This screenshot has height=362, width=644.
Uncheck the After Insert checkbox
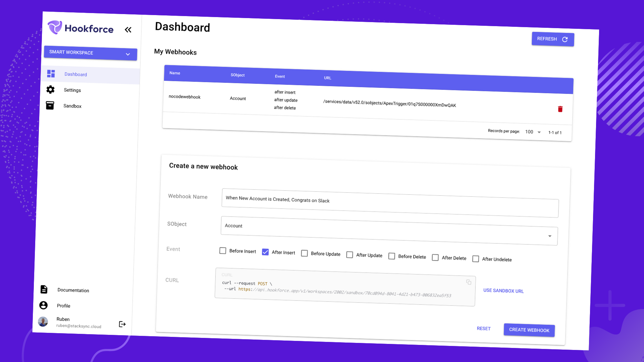coord(265,252)
